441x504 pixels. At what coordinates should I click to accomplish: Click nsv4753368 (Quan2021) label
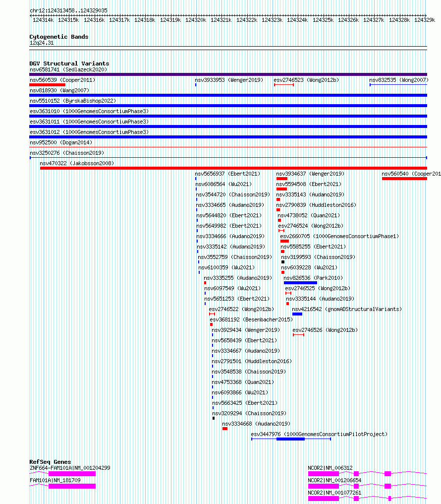click(243, 382)
